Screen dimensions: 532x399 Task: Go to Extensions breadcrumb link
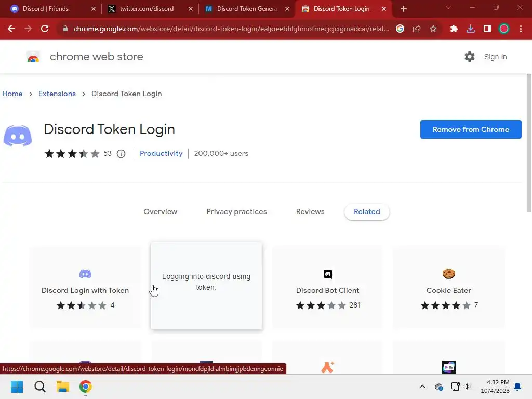coord(57,94)
